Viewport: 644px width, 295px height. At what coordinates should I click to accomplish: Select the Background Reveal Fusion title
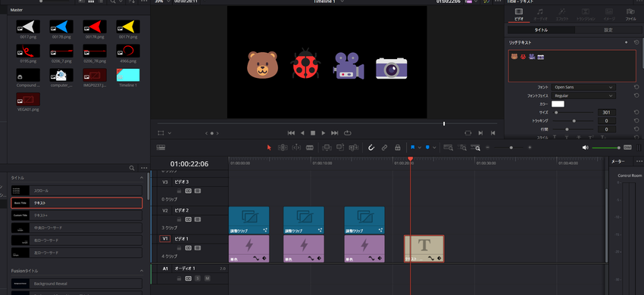77,284
